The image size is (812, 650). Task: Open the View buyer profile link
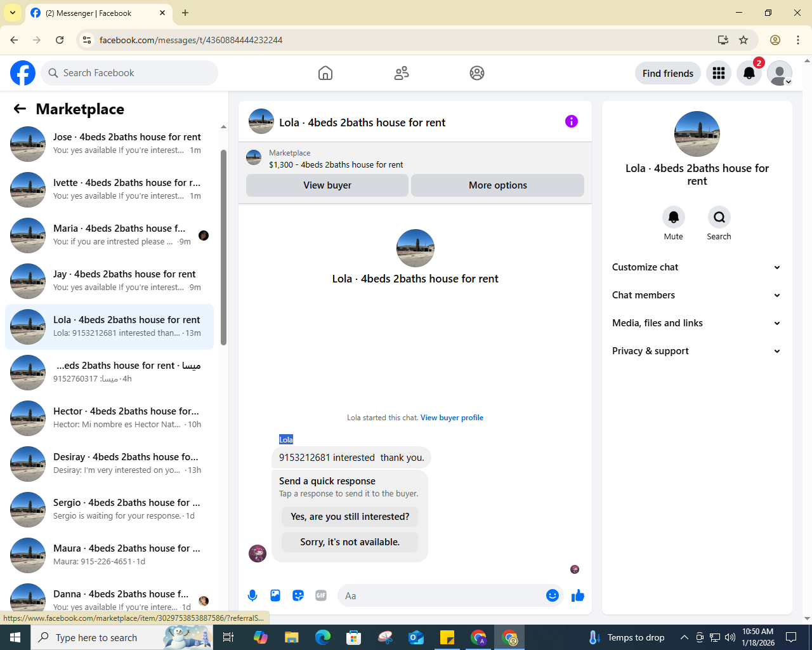click(452, 418)
